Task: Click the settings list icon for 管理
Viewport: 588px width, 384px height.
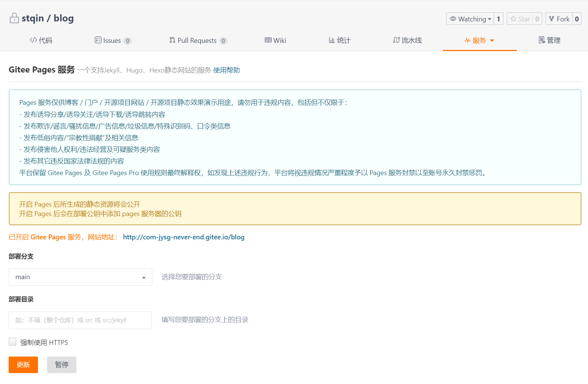Action: point(542,40)
